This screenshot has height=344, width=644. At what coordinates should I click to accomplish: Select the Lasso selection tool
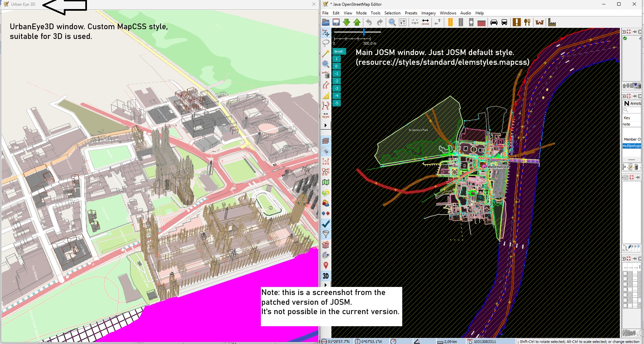[326, 43]
